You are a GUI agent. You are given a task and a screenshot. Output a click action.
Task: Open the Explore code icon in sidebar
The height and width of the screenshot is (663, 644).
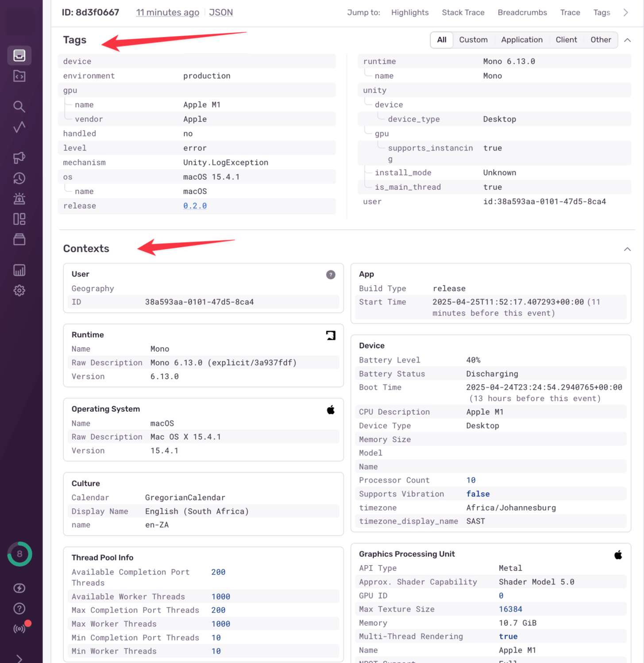(x=19, y=76)
